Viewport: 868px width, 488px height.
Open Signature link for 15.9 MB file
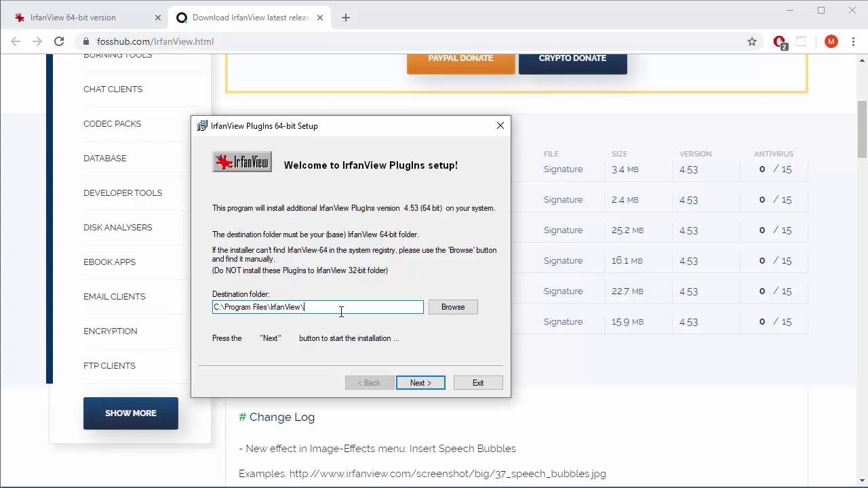563,322
